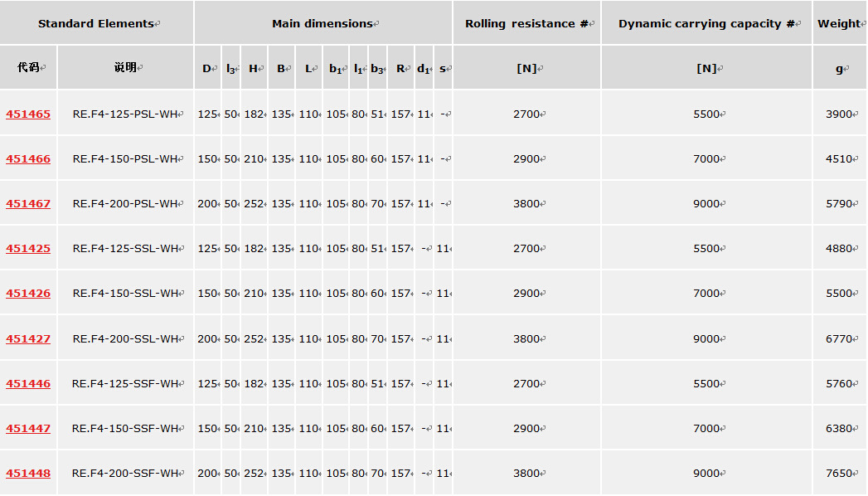Open product code link 451466
The height and width of the screenshot is (496, 868).
click(x=28, y=159)
